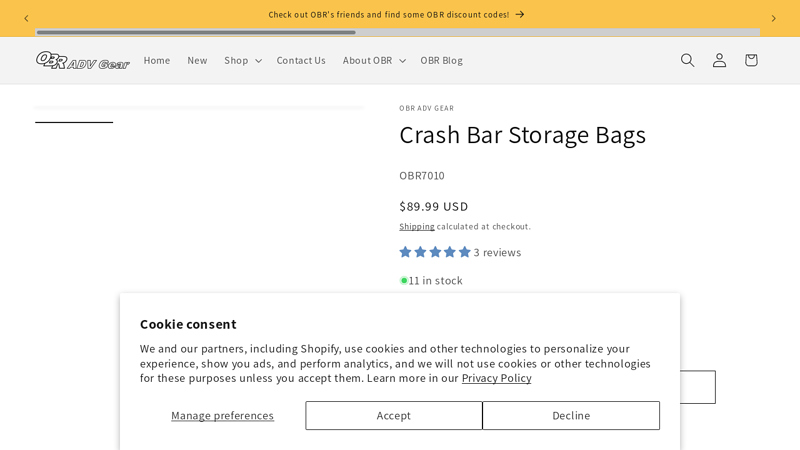Open the OBR discount codes announcement link
Screen dimensions: 800x450
(396, 14)
